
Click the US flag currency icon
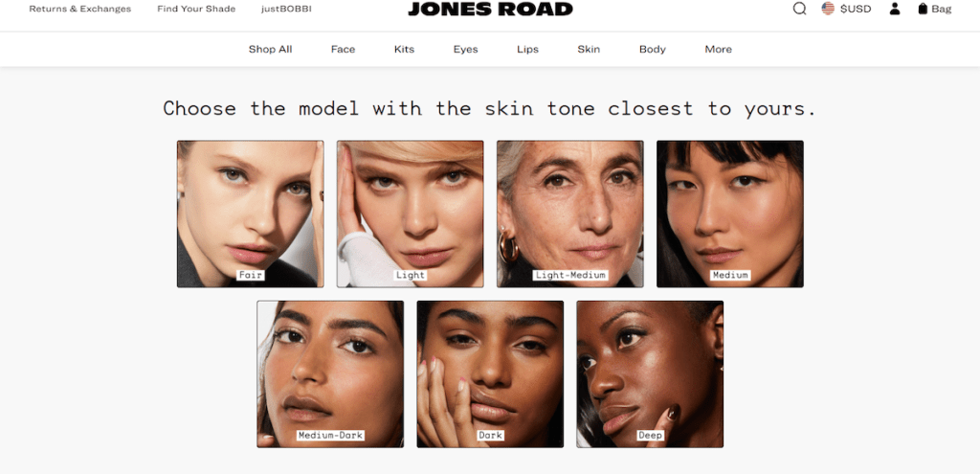pyautogui.click(x=828, y=9)
